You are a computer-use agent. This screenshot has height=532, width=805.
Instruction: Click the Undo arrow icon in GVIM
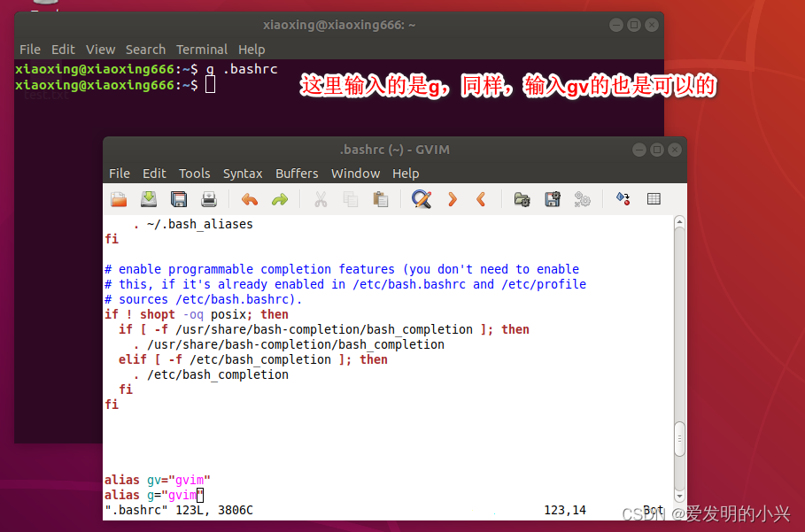(x=250, y=199)
